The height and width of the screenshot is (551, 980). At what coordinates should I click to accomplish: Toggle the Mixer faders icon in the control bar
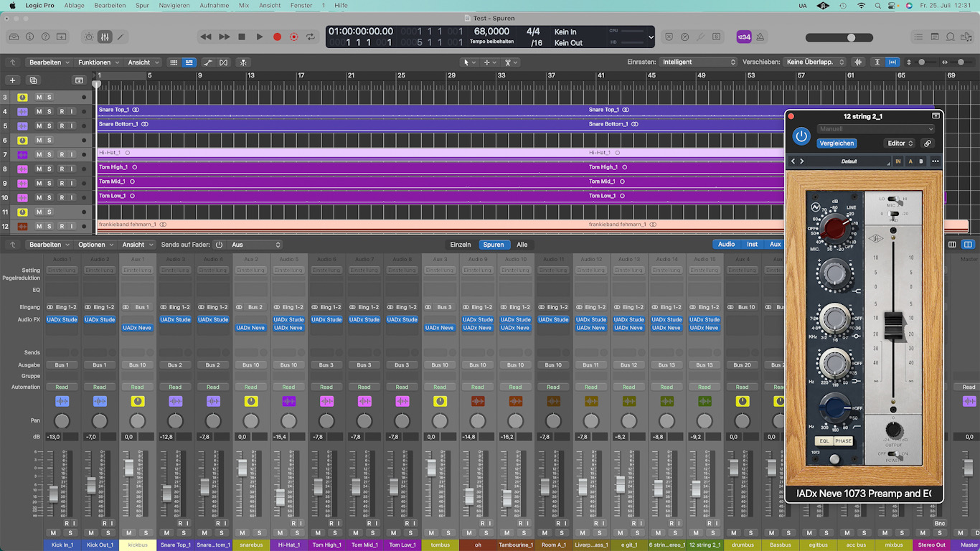(x=105, y=37)
